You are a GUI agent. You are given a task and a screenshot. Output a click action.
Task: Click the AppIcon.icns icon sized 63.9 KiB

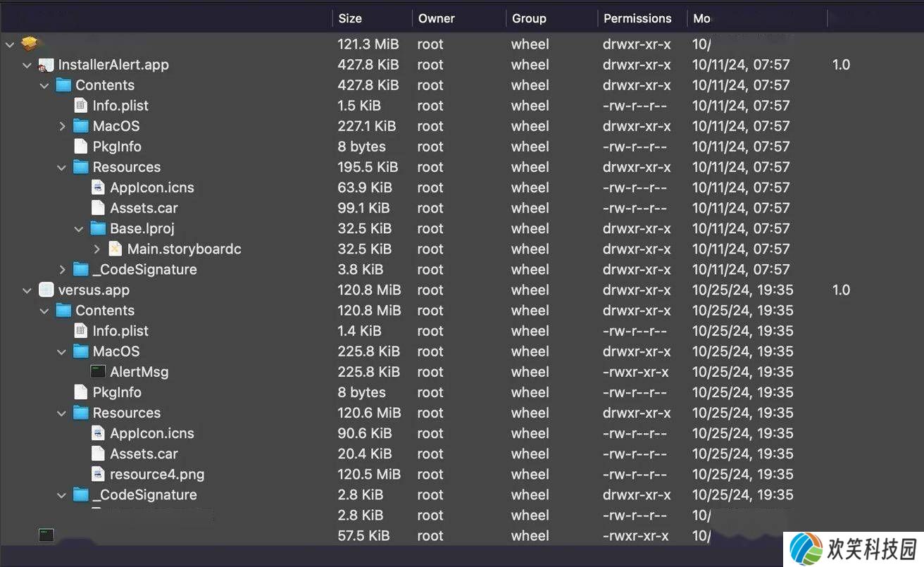pos(98,187)
